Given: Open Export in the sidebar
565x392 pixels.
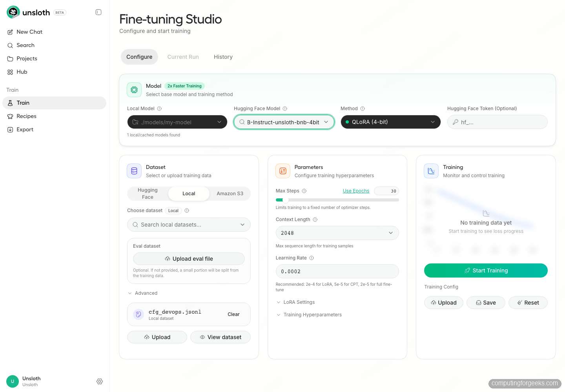Looking at the screenshot, I should [x=54, y=129].
